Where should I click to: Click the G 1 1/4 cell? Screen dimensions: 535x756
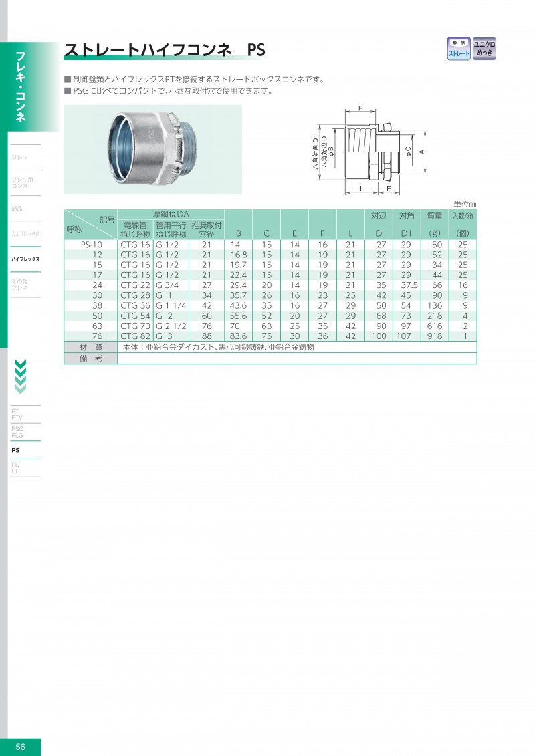click(171, 305)
